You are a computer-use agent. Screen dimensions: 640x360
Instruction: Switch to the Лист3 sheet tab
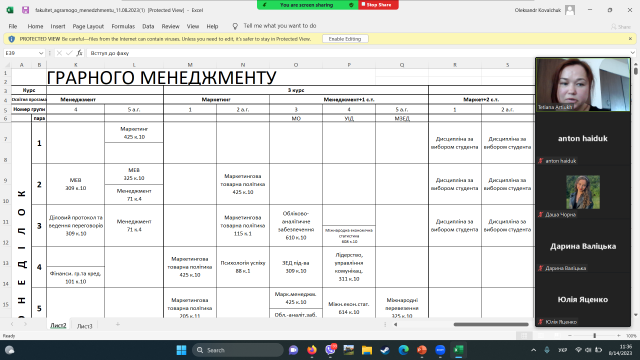84,326
